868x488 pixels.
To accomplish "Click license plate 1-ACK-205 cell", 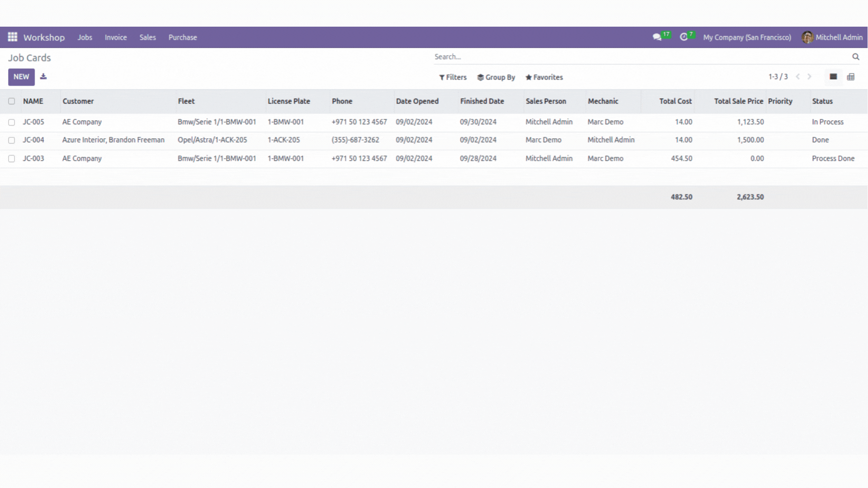I will point(284,140).
